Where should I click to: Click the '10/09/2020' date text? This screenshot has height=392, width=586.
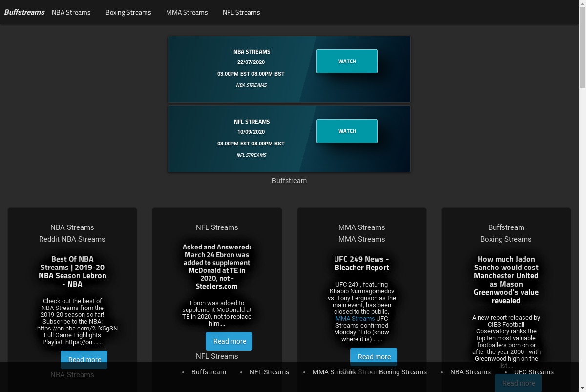tap(251, 132)
